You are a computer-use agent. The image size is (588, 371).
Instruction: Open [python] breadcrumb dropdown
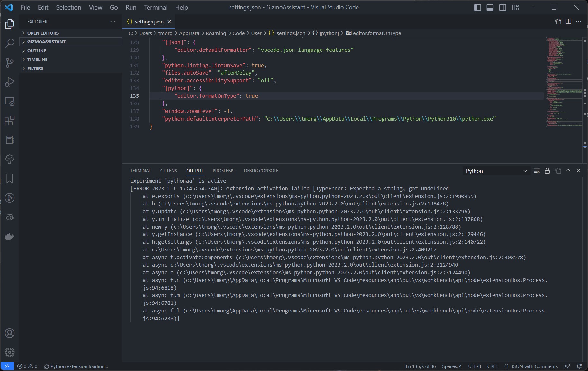tap(325, 33)
